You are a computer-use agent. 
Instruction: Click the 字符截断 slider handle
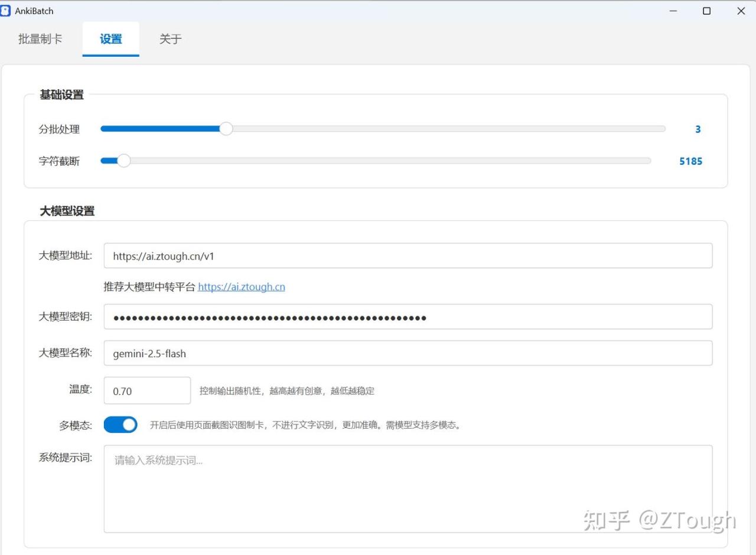123,161
